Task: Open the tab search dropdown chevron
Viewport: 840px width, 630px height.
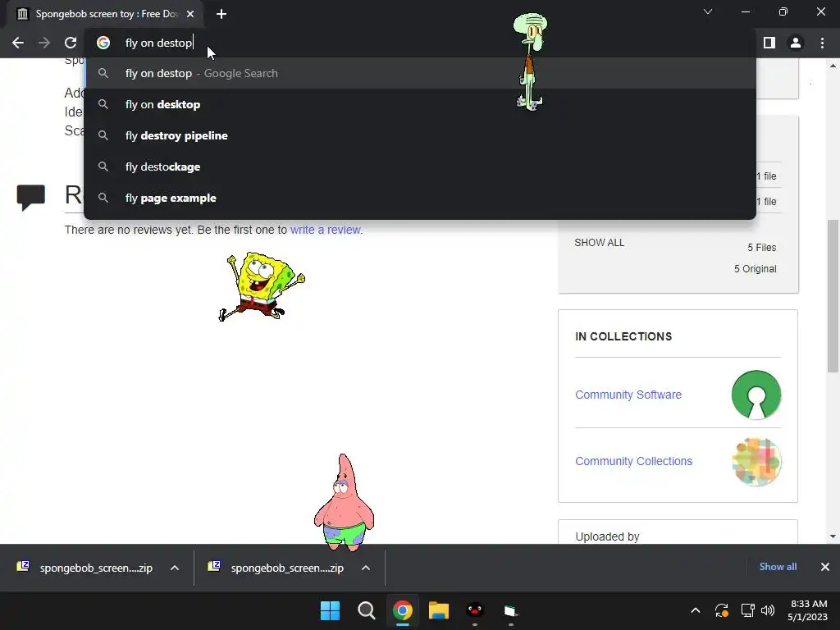Action: (708, 11)
